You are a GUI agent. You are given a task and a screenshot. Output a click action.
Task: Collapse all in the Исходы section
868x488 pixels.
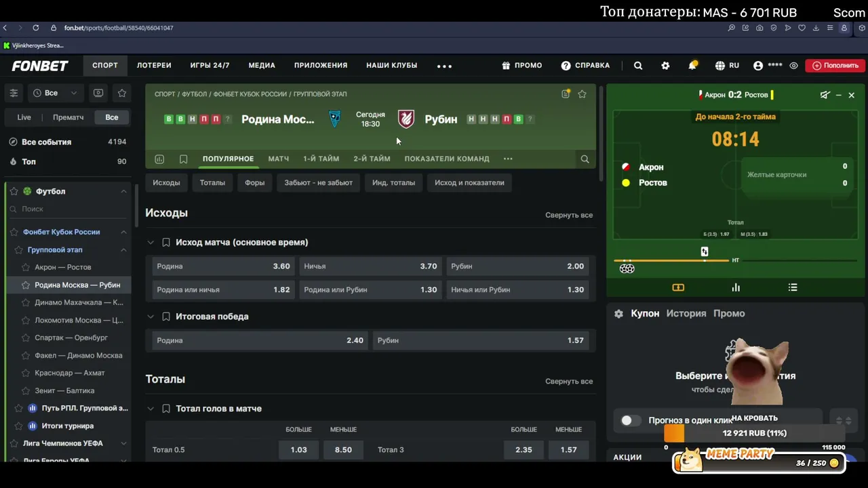(569, 215)
